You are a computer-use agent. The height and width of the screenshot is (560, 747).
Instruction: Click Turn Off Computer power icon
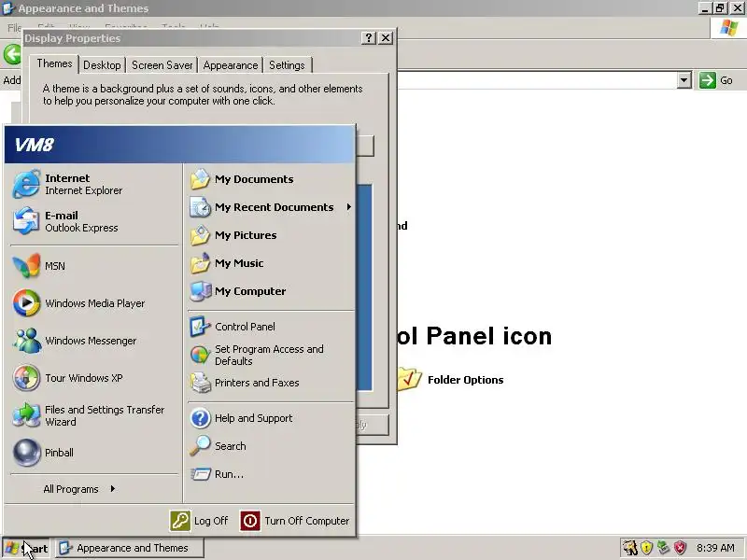point(250,521)
